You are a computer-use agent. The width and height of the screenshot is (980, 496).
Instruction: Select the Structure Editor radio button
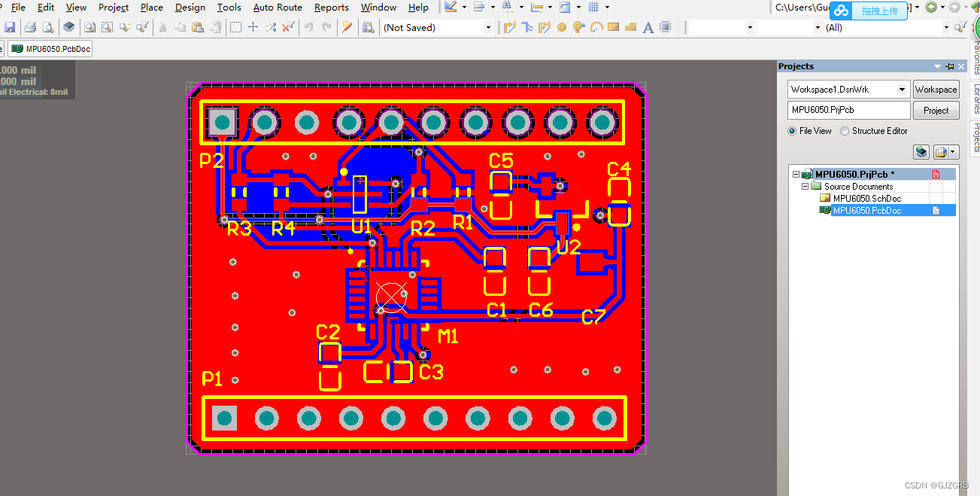(845, 131)
